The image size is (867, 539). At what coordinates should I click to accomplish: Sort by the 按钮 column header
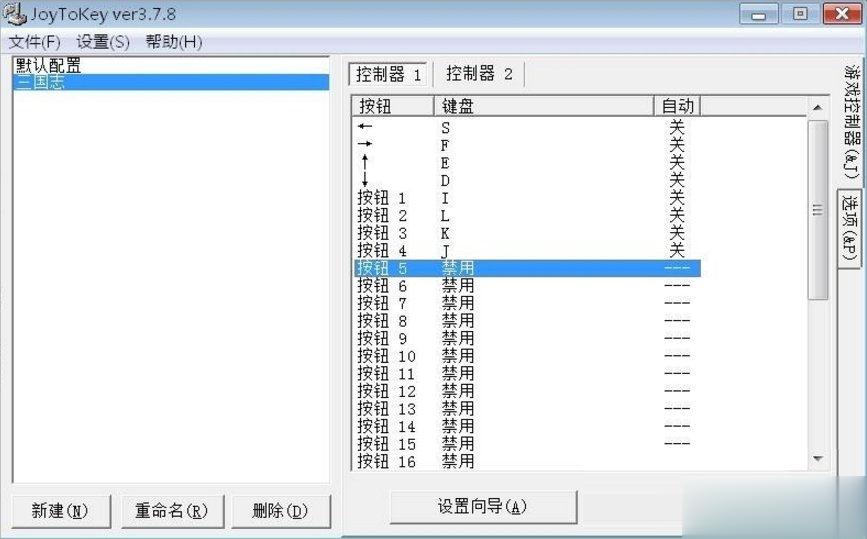(393, 106)
